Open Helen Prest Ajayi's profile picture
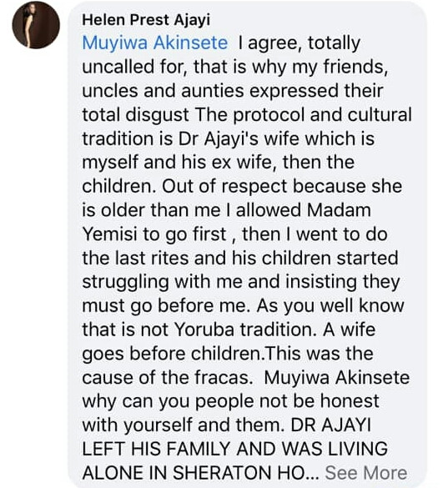The height and width of the screenshot is (488, 448). point(36,25)
